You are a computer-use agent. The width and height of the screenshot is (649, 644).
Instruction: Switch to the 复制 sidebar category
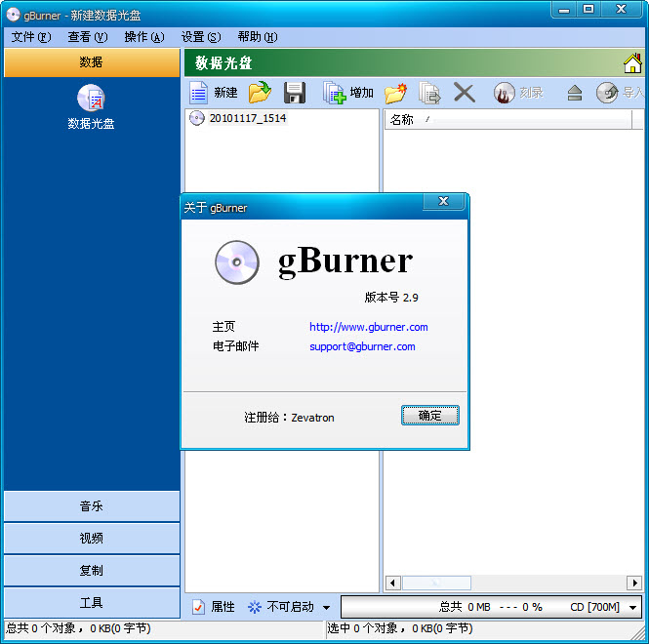92,570
